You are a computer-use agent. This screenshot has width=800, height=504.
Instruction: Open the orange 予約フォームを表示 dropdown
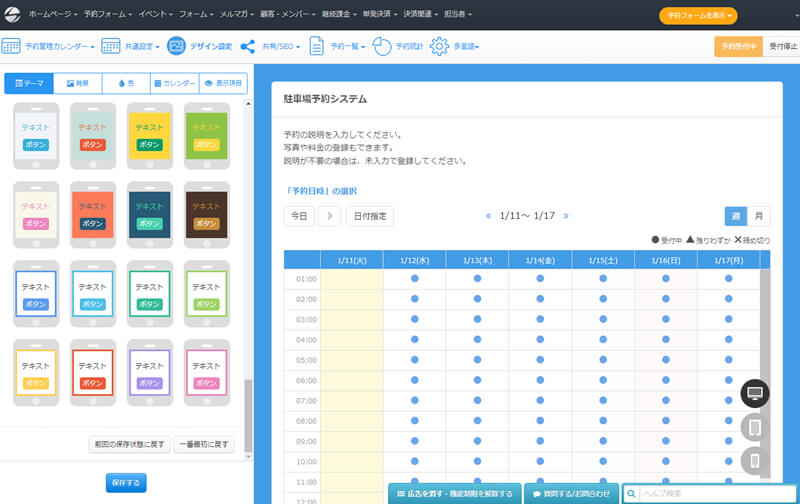pos(699,15)
